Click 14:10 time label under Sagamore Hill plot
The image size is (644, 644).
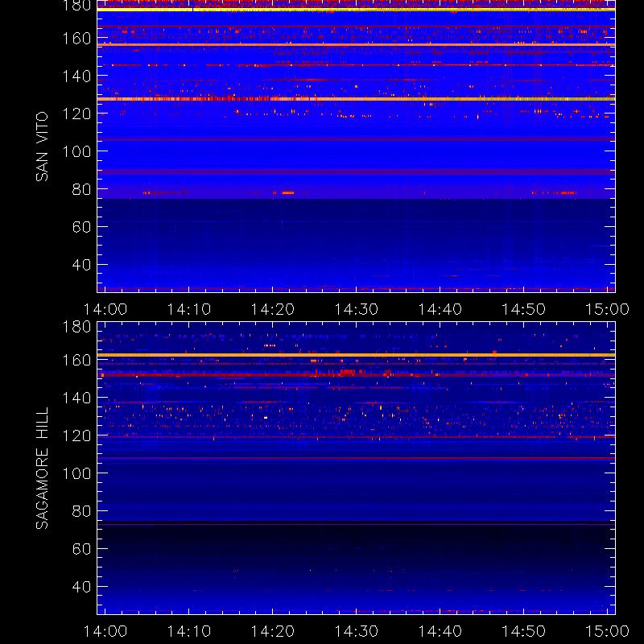click(189, 631)
